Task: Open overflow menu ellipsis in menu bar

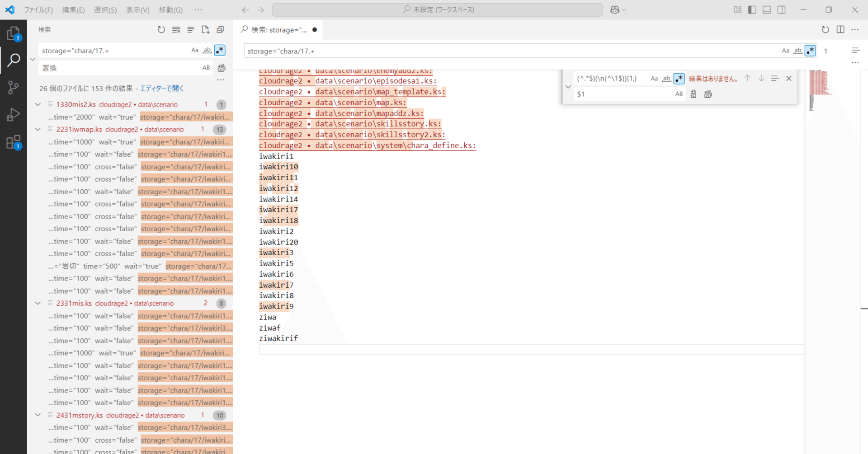Action: (198, 9)
